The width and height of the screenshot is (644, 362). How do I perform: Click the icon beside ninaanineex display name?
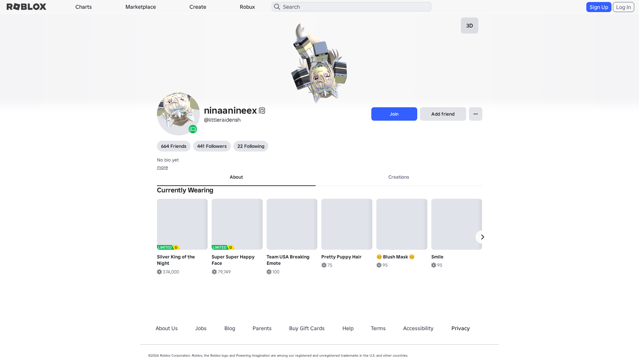tap(262, 111)
